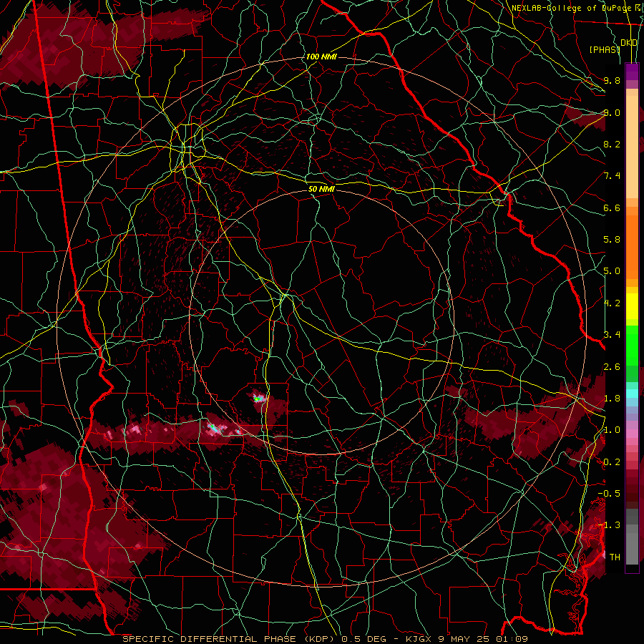Click the 6.6 value on color scale
Image resolution: width=644 pixels, height=644 pixels.
tap(612, 208)
